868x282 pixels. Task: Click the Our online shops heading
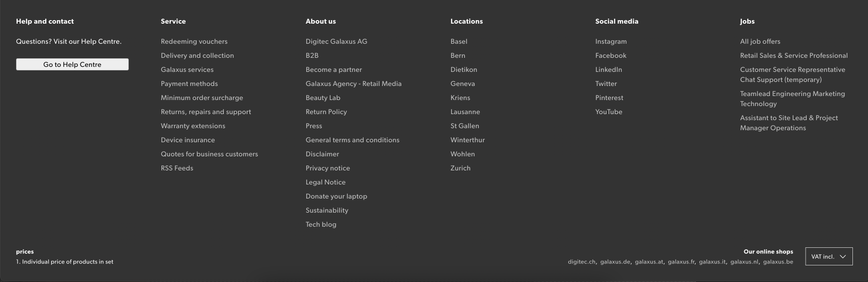click(768, 252)
